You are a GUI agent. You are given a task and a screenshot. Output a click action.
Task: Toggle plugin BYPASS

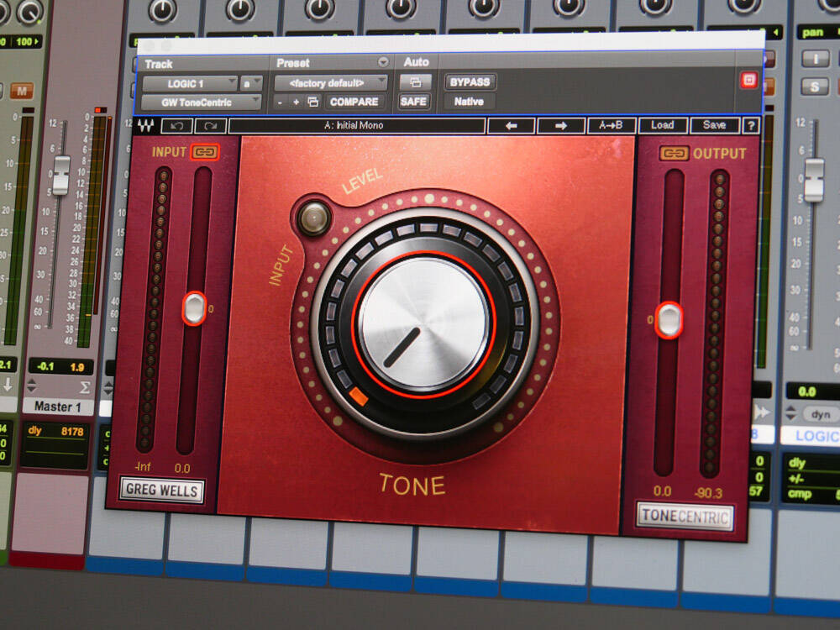470,82
